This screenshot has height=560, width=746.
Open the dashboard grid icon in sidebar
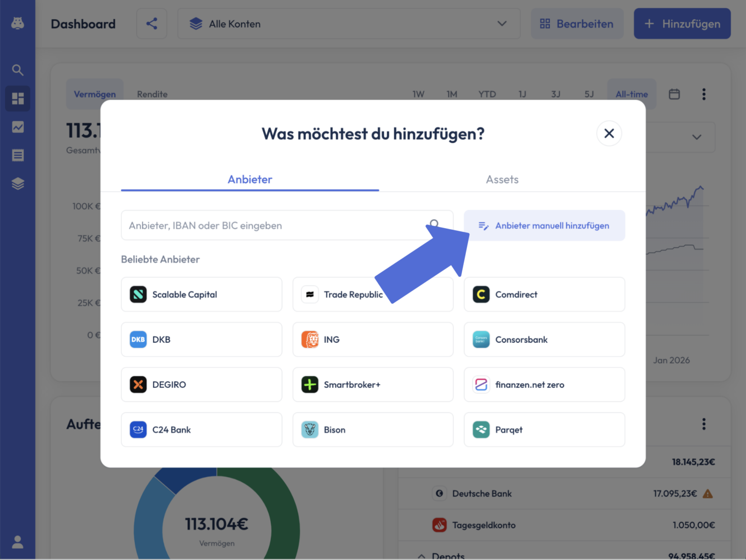pos(18,99)
